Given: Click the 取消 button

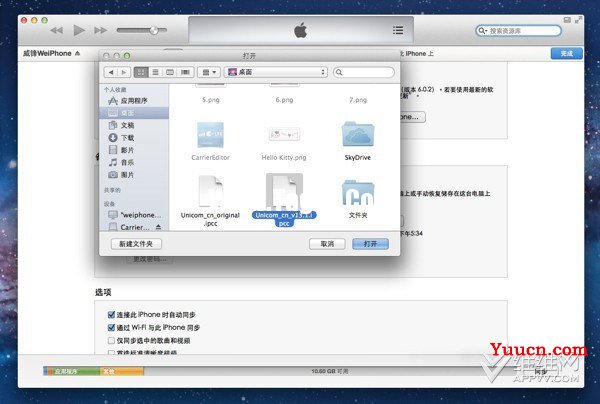Looking at the screenshot, I should [327, 244].
